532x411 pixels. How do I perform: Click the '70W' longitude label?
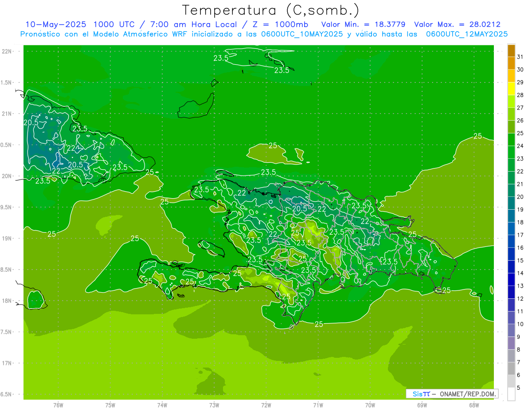pyautogui.click(x=370, y=405)
